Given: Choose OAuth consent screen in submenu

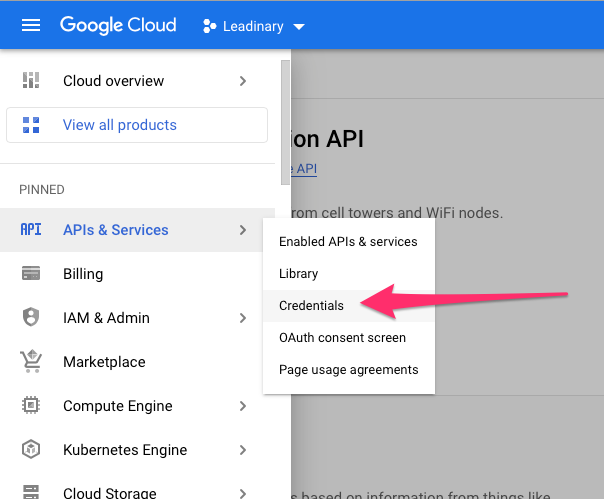Looking at the screenshot, I should [x=349, y=338].
